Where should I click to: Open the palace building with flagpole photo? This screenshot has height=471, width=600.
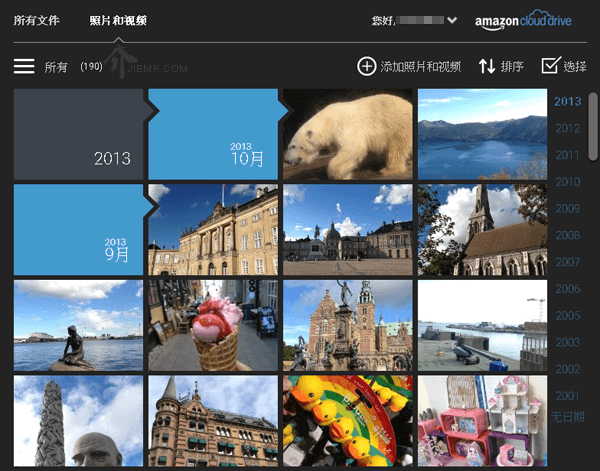213,230
